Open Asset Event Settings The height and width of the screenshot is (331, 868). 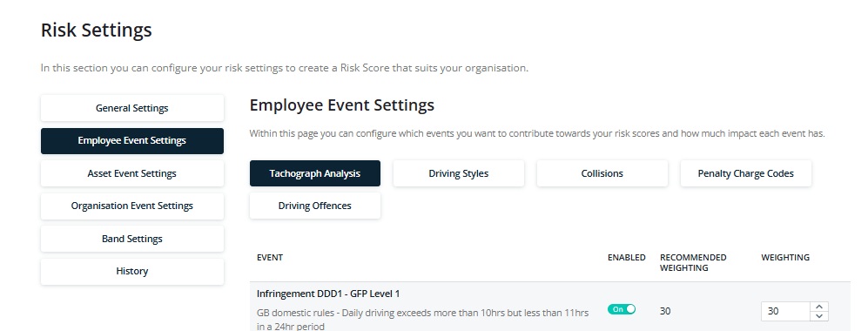click(131, 173)
